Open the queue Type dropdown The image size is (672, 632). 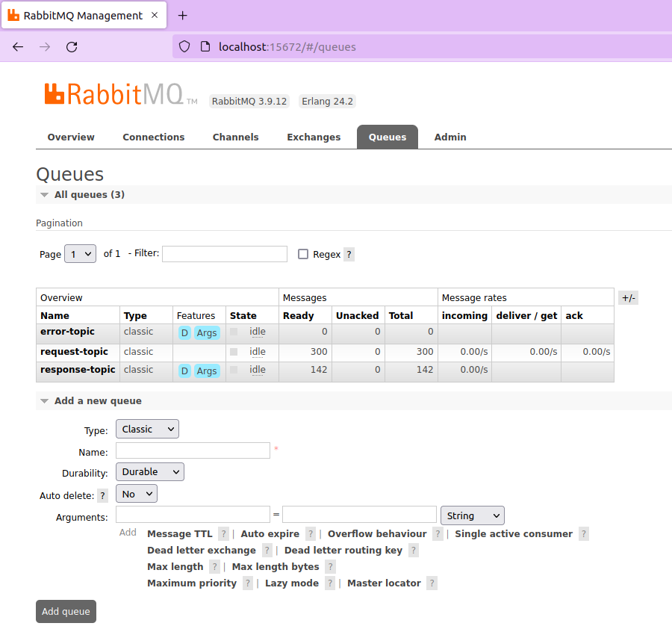point(147,429)
